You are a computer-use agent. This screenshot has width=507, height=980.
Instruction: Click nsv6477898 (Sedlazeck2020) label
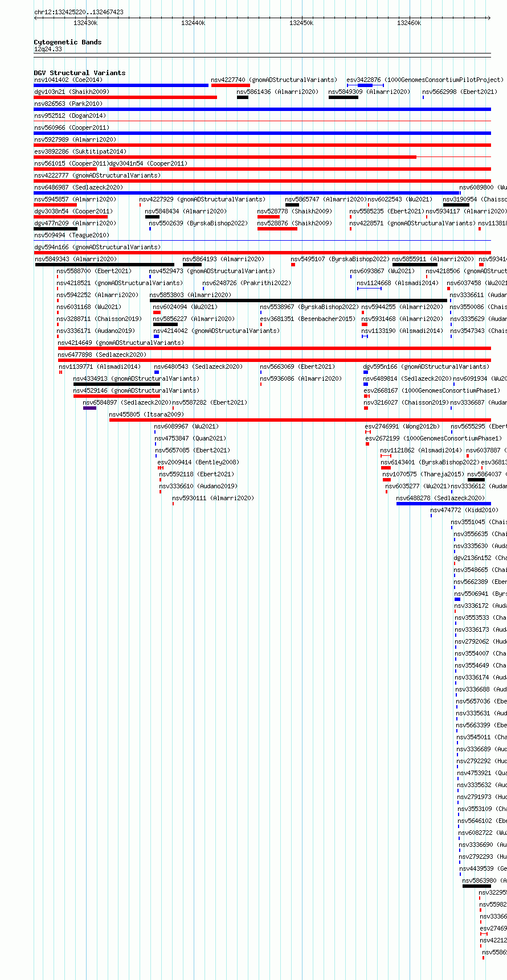(102, 355)
